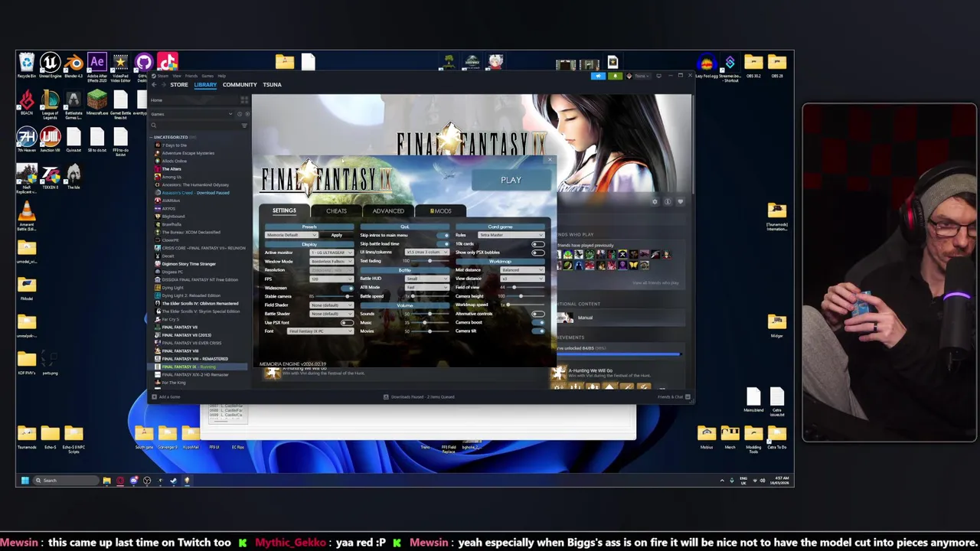Screen dimensions: 980x551
Task: Open 7th Heaven desktop shortcut
Action: [27, 139]
